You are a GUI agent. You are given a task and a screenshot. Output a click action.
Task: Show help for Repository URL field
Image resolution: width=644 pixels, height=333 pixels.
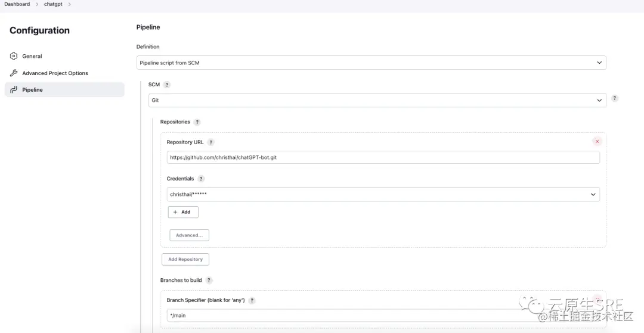point(211,142)
